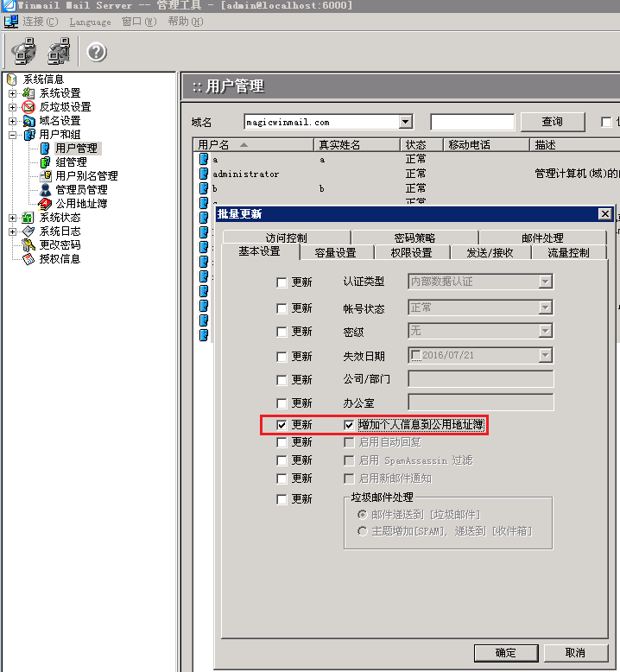Expand 系统状态 tree node
Image resolution: width=620 pixels, height=672 pixels.
pos(13,218)
